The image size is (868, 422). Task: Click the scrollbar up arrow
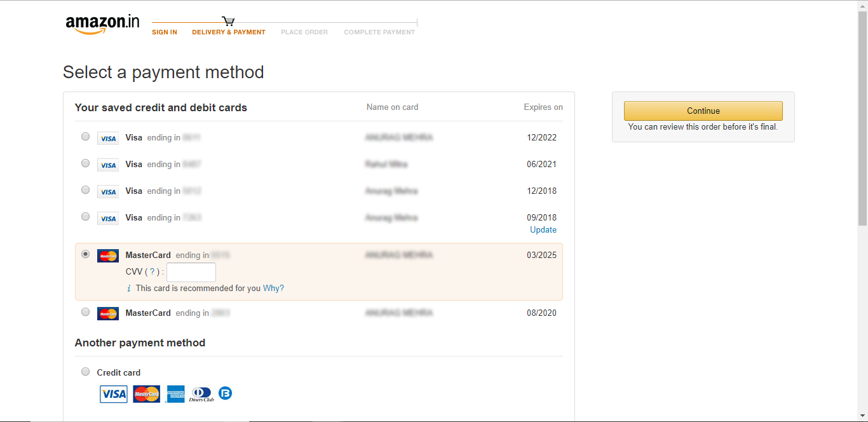coord(862,6)
